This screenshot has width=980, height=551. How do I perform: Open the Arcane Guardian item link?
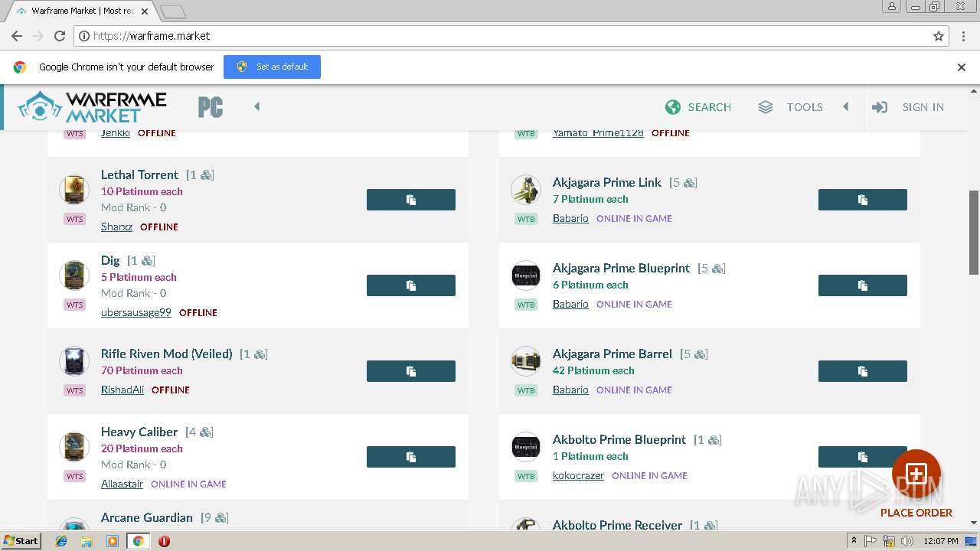pyautogui.click(x=147, y=517)
